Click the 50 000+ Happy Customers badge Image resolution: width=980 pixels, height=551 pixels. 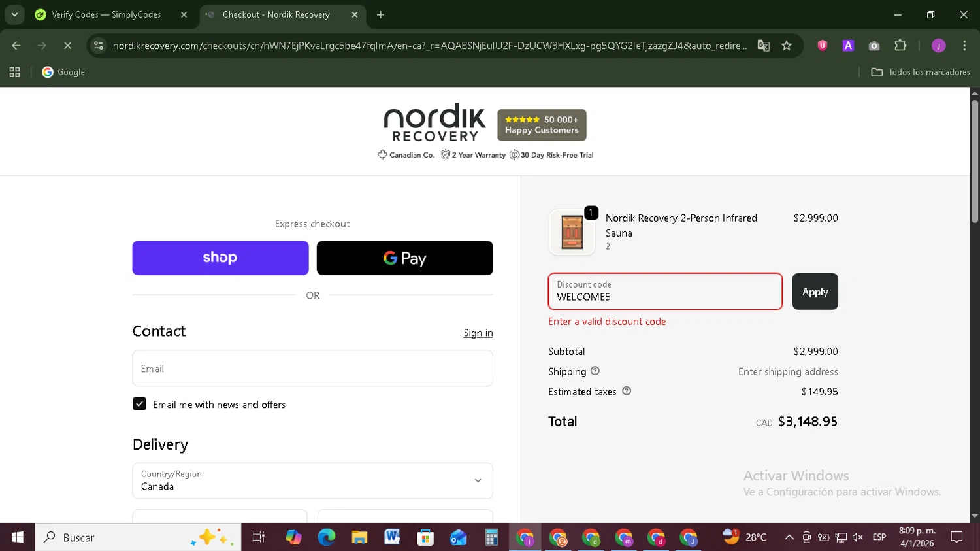[x=542, y=125]
